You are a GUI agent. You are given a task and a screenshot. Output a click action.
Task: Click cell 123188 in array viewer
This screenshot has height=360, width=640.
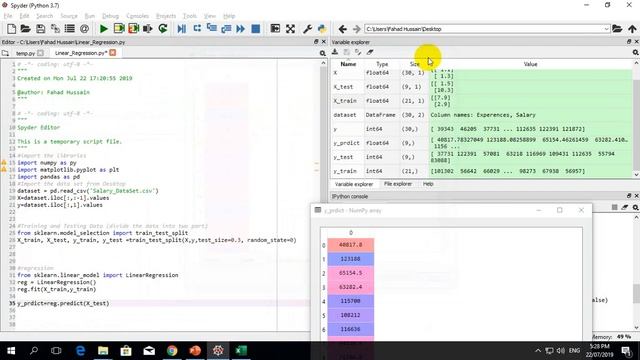[351, 259]
